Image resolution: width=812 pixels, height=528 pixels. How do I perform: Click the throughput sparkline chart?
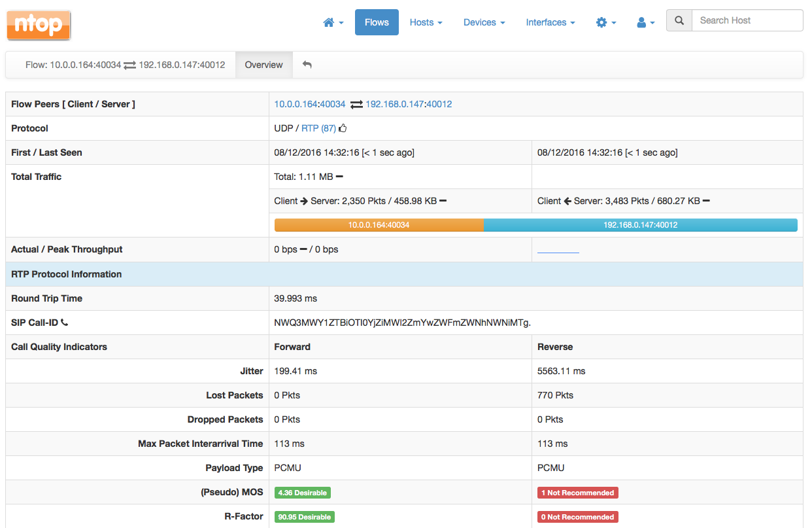[558, 251]
